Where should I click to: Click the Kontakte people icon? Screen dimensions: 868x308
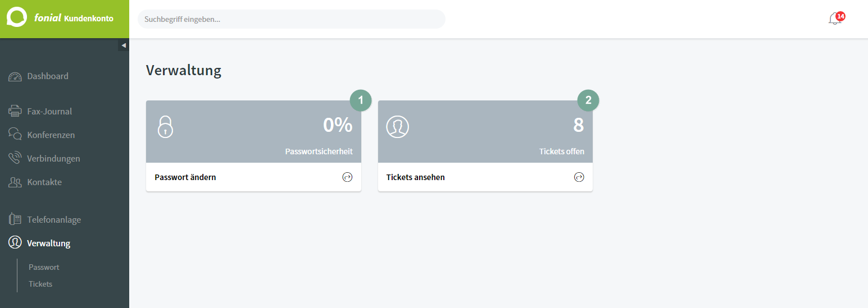(x=15, y=182)
